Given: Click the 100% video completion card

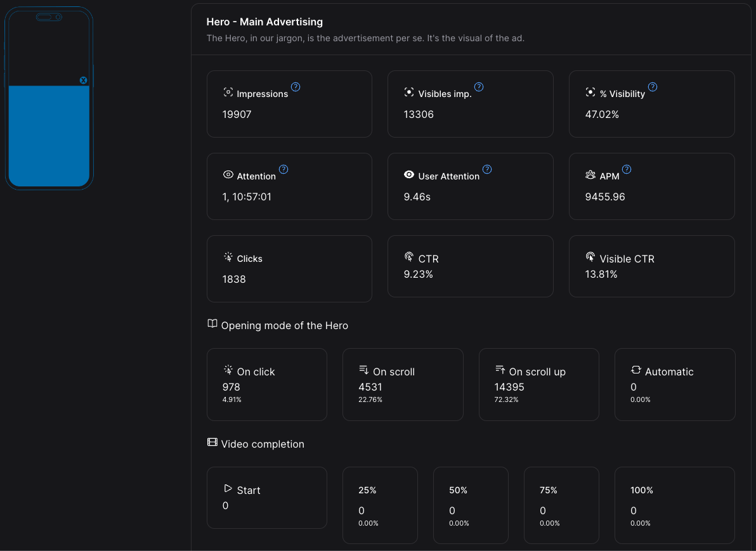Looking at the screenshot, I should pos(674,505).
